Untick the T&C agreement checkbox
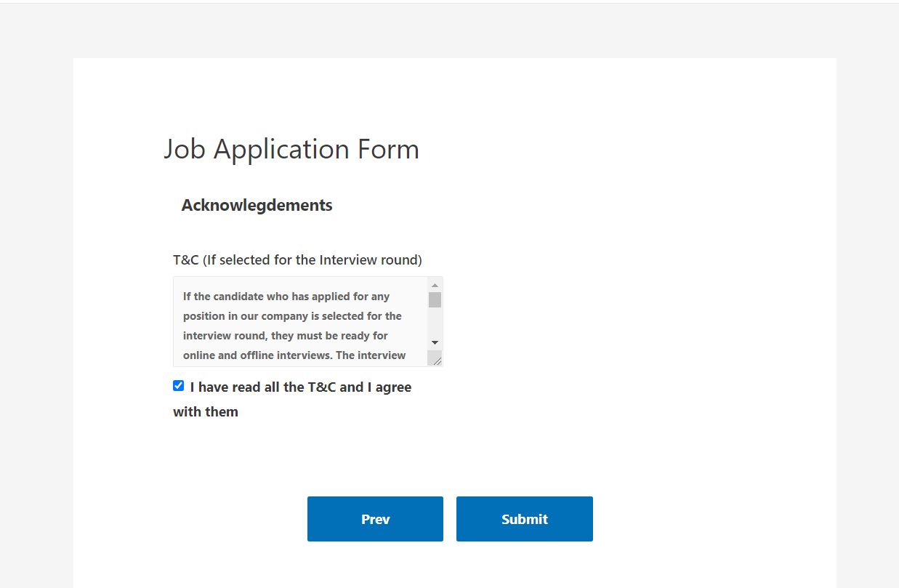The height and width of the screenshot is (588, 899). click(x=179, y=386)
